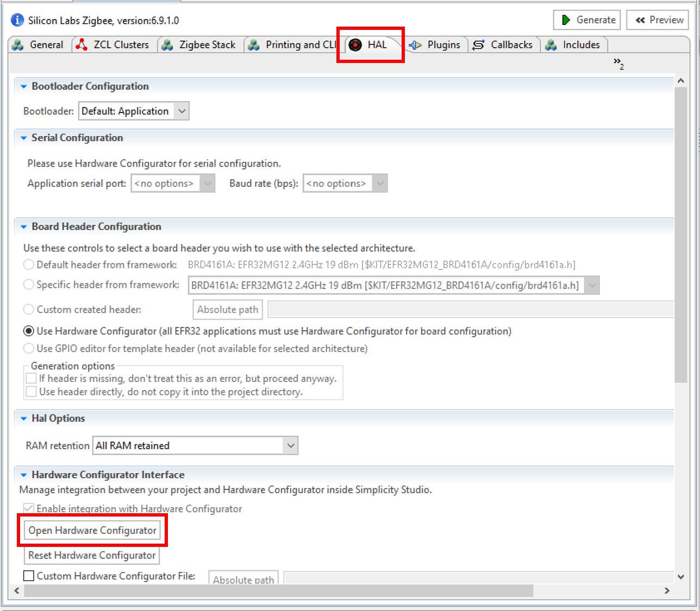Collapse the Bootloader Configuration section
This screenshot has height=611, width=700.
pyautogui.click(x=23, y=86)
